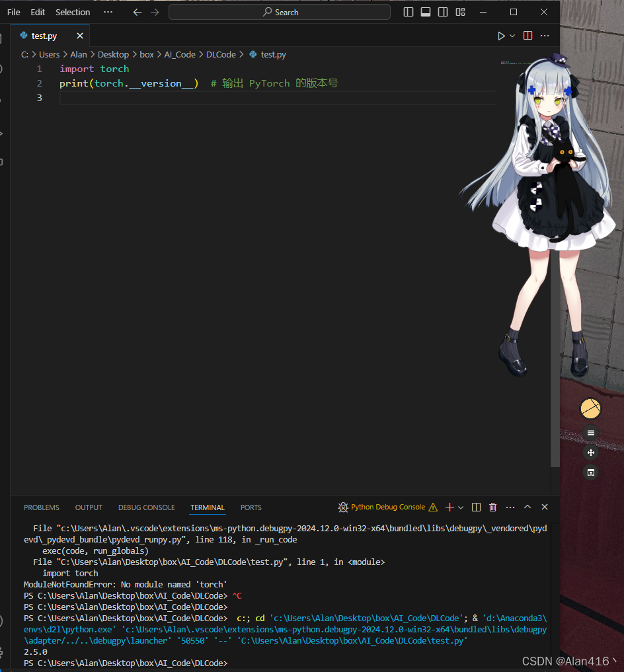Click the 2.5.0 output in terminal
The height and width of the screenshot is (672, 624).
36,652
